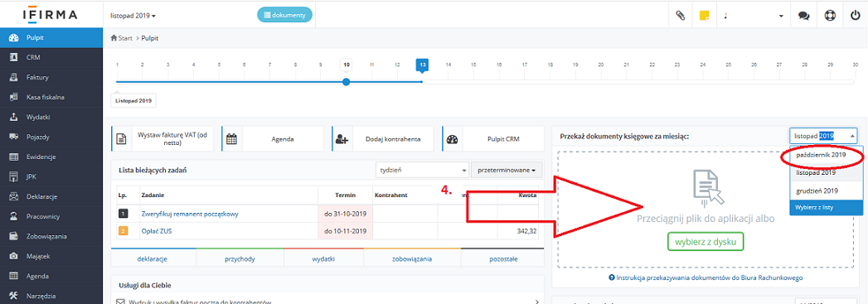Open the przeterminowane filter dropdown

(x=507, y=171)
